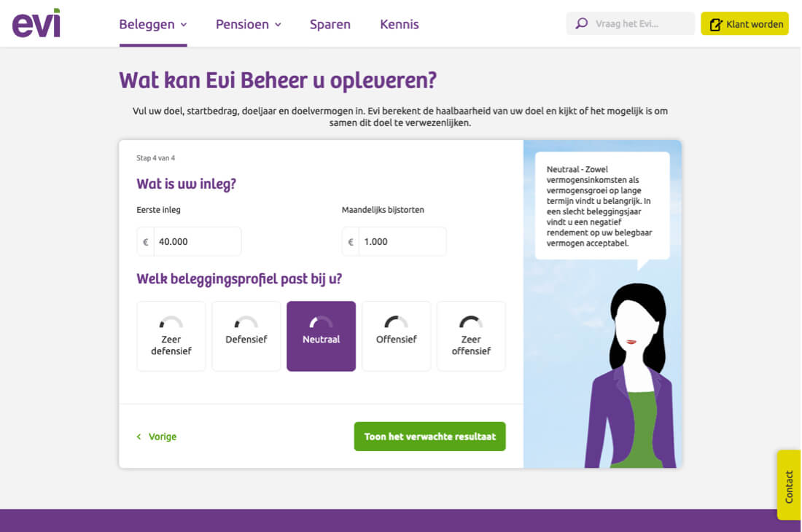
Task: Select the Neutraal profile
Action: [x=322, y=336]
